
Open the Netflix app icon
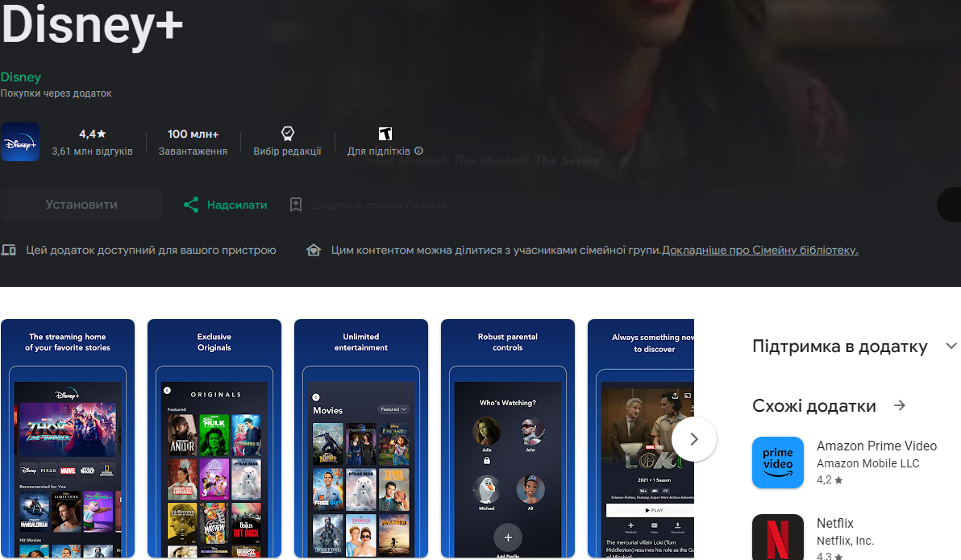pyautogui.click(x=778, y=537)
